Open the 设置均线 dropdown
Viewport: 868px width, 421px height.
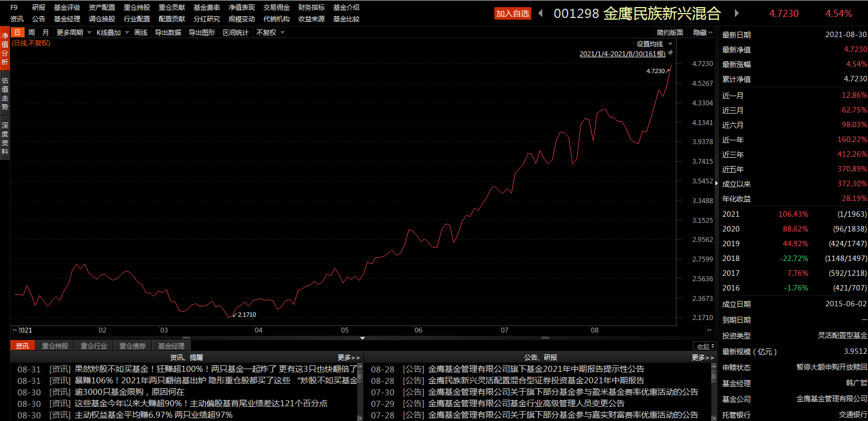pos(654,44)
